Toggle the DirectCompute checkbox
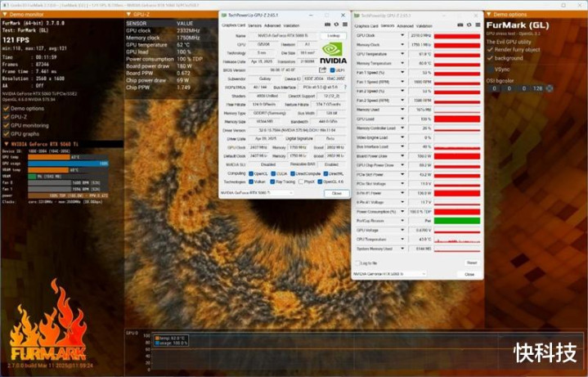This screenshot has width=588, height=377. coord(293,173)
